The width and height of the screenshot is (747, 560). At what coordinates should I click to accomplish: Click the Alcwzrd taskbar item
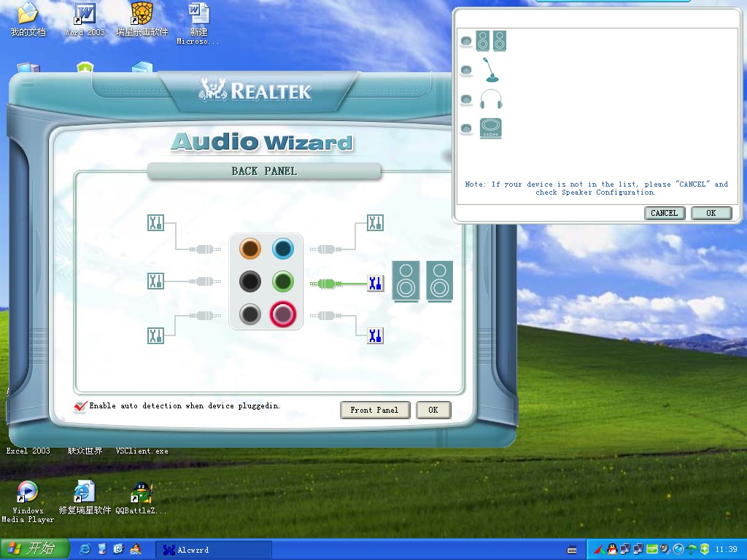pos(213,550)
